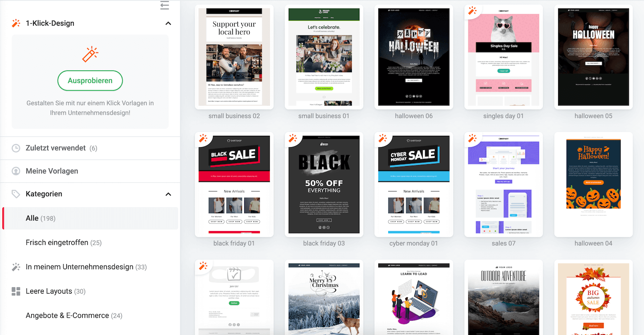Select Angebote & E-Commerce category

(90, 316)
